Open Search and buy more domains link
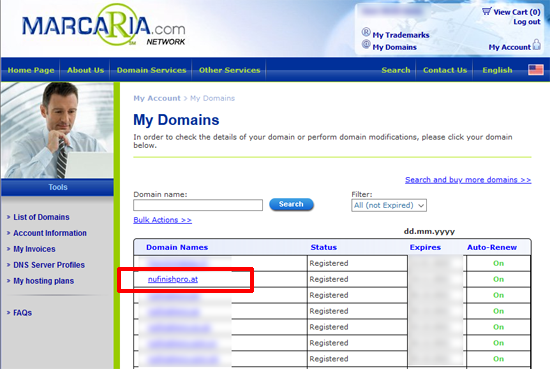 tap(468, 180)
